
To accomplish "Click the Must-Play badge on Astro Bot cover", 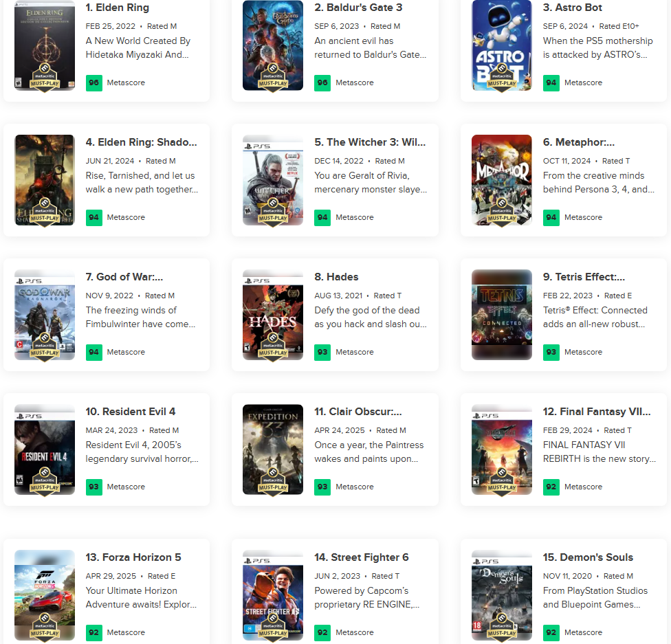I will point(502,78).
